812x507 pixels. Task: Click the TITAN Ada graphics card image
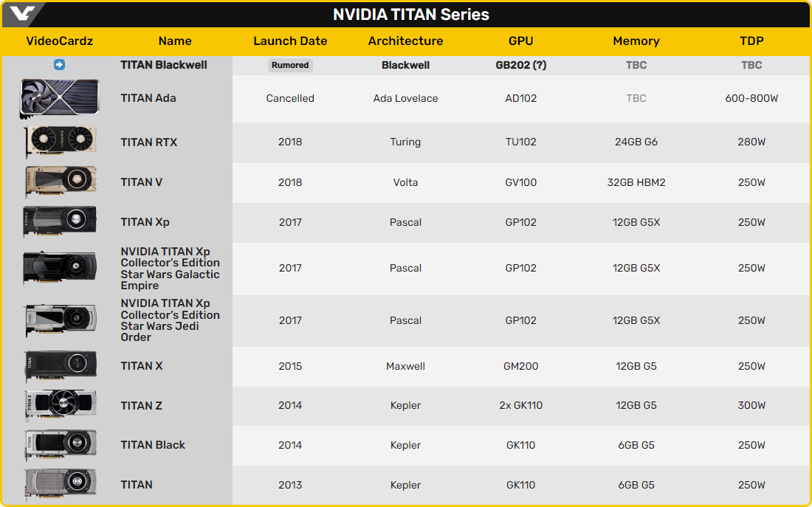pyautogui.click(x=59, y=99)
